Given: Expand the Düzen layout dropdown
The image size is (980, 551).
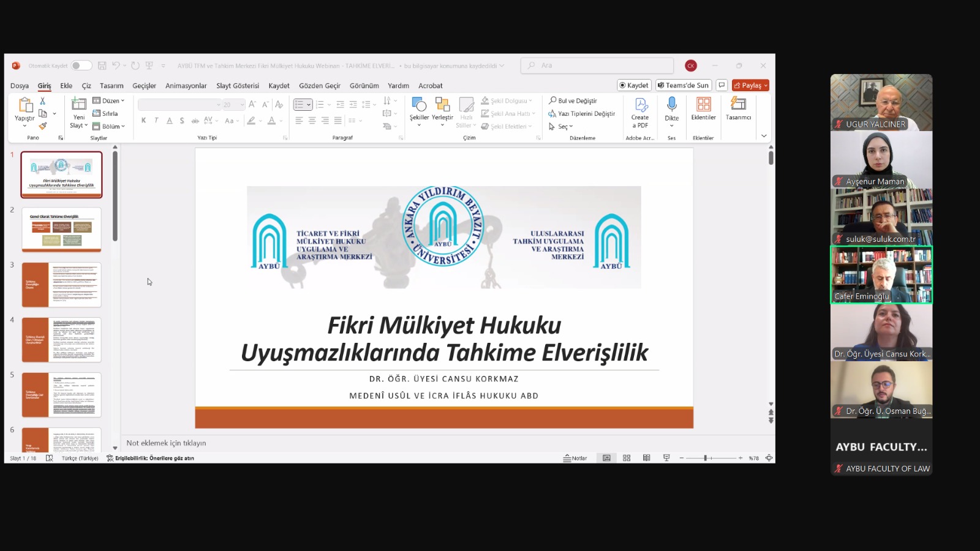Looking at the screenshot, I should [x=109, y=100].
